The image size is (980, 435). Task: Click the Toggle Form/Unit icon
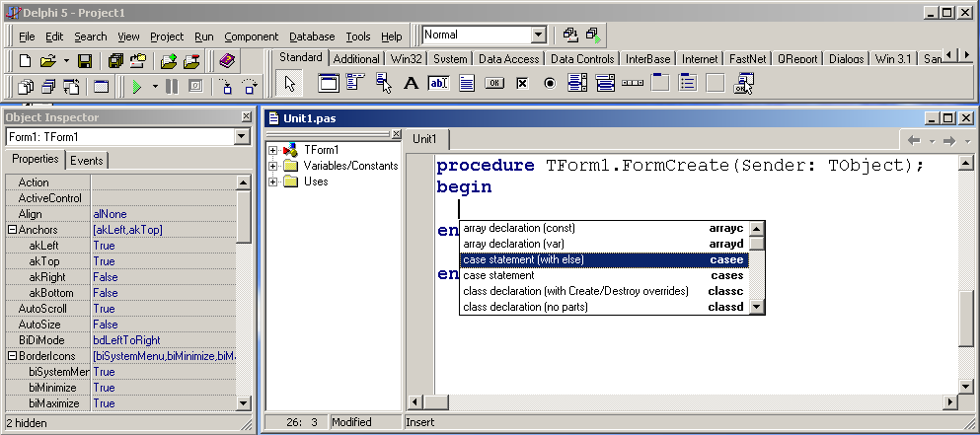click(x=71, y=86)
